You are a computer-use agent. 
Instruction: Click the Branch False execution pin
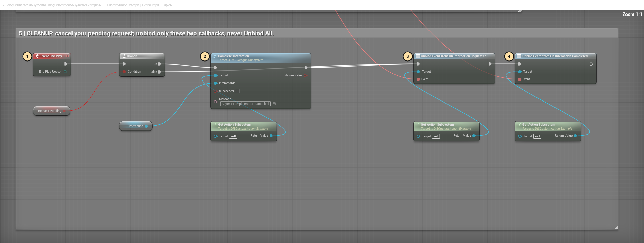pyautogui.click(x=160, y=72)
